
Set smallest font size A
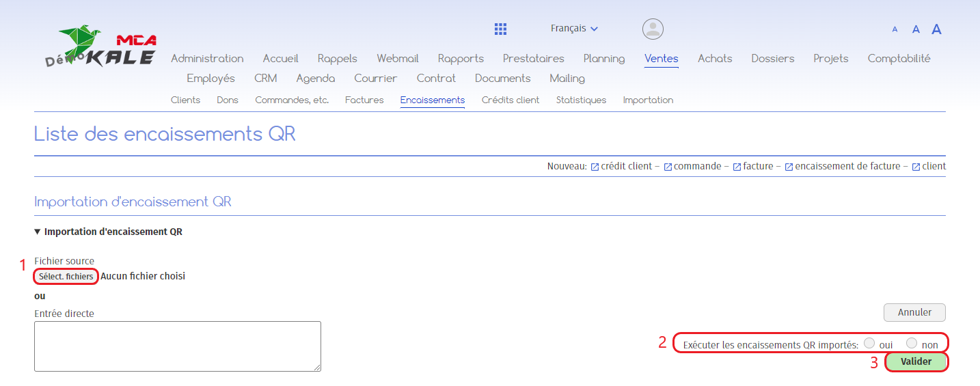click(x=895, y=29)
